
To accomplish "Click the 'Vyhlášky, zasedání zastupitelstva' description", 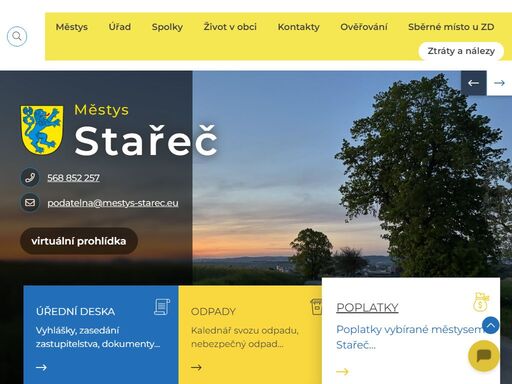I will coord(98,337).
